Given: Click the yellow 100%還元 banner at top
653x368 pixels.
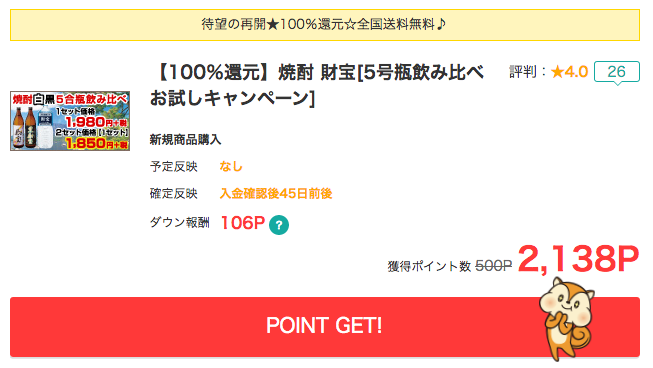Looking at the screenshot, I should click(x=325, y=25).
